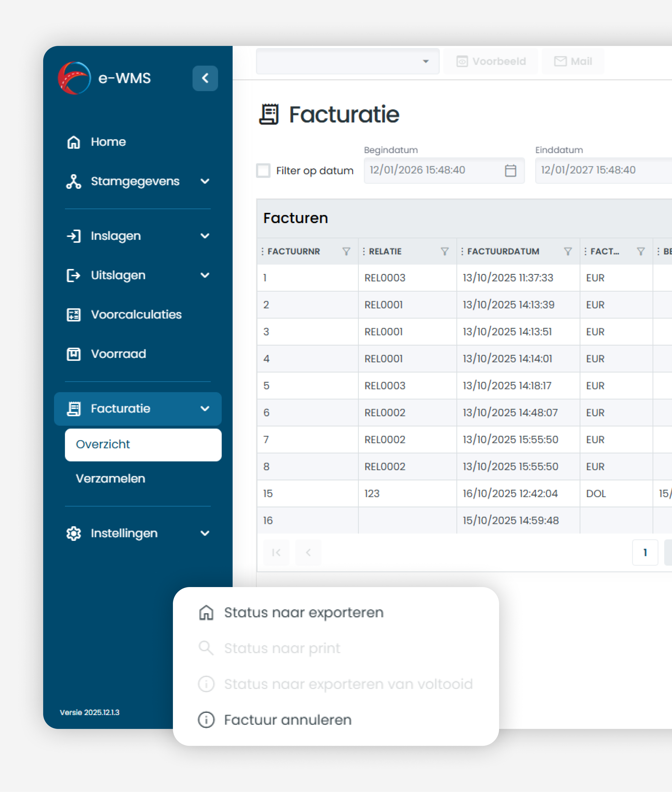The height and width of the screenshot is (792, 672).
Task: Go to Home in sidebar
Action: [x=108, y=142]
